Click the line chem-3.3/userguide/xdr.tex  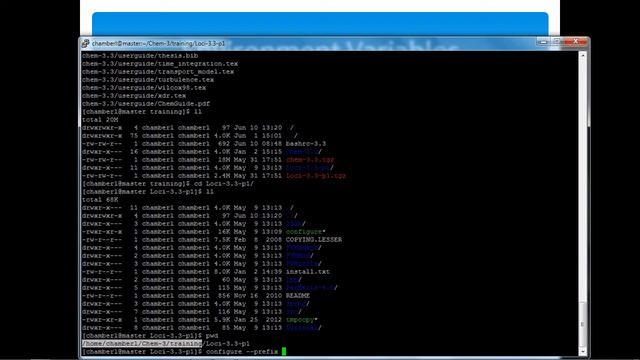134,96
